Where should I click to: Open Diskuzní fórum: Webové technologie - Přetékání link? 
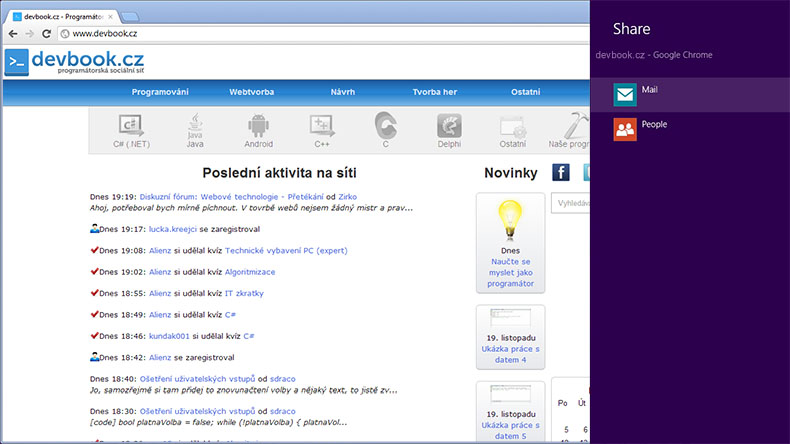[231, 197]
